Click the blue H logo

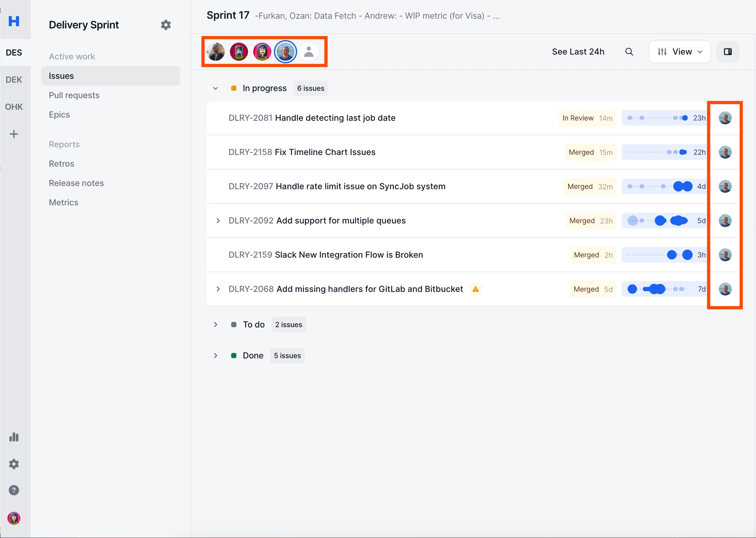[13, 21]
